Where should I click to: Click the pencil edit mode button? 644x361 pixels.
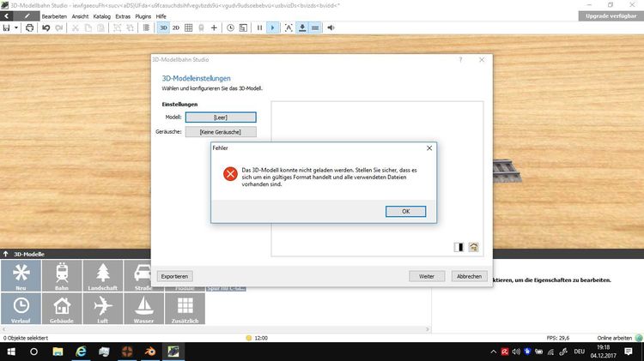coord(27,16)
